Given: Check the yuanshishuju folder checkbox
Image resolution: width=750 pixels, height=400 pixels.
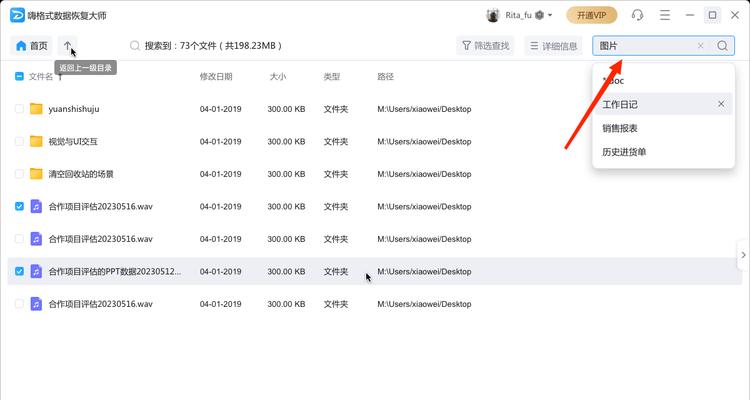Looking at the screenshot, I should point(19,109).
